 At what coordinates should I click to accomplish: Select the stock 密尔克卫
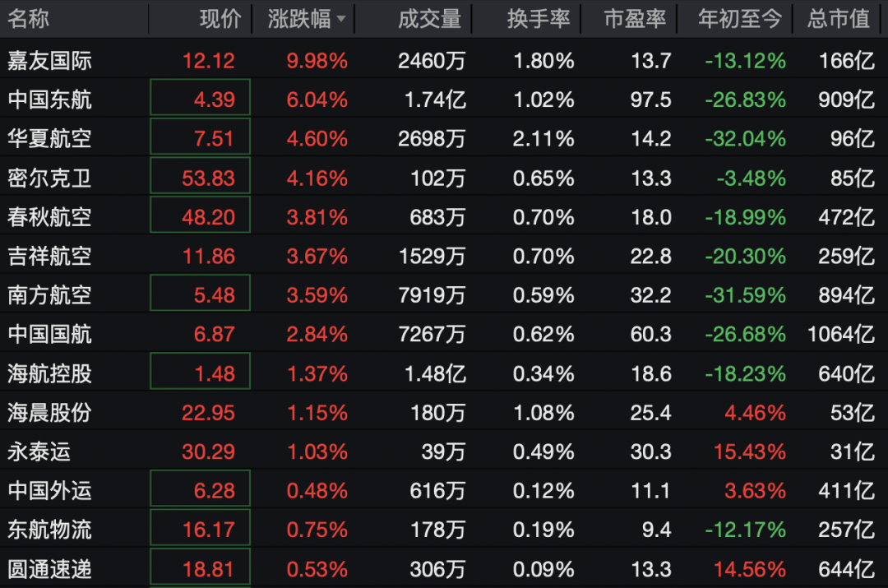[50, 178]
